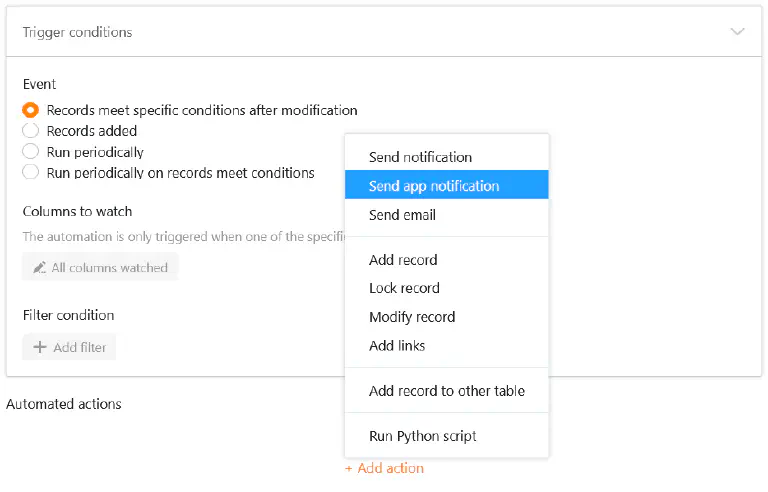768x492 pixels.
Task: Click the Event section label
Action: coord(39,84)
